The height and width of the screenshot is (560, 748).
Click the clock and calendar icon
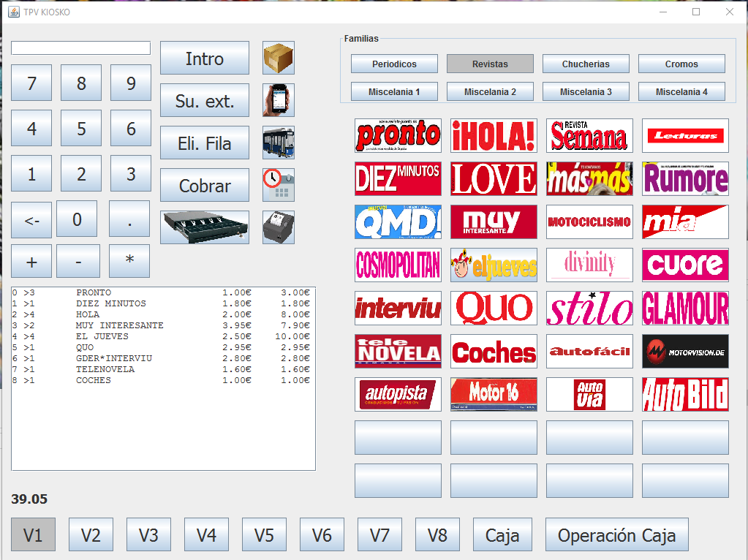[x=279, y=185]
